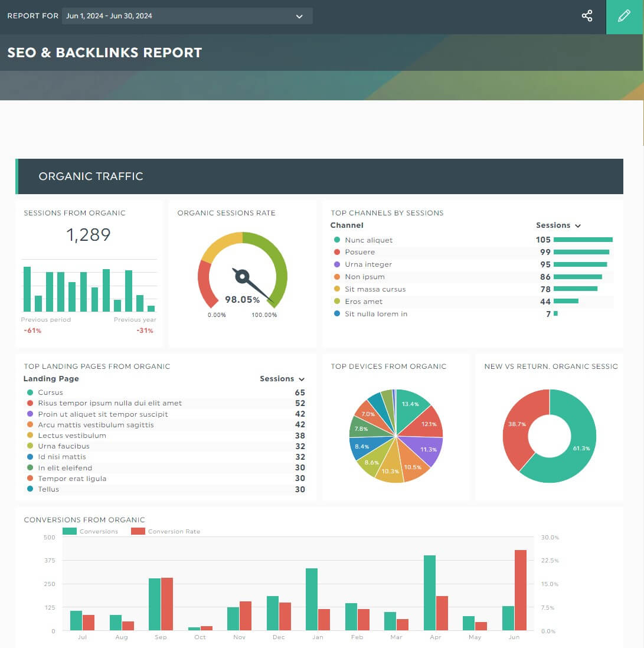Image resolution: width=644 pixels, height=648 pixels.
Task: Select the Sit massa cursus channel row
Action: coord(472,289)
